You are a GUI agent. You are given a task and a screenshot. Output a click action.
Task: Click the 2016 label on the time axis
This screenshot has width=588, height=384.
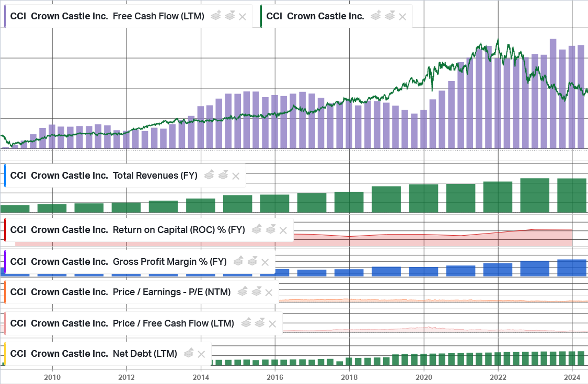click(x=275, y=377)
